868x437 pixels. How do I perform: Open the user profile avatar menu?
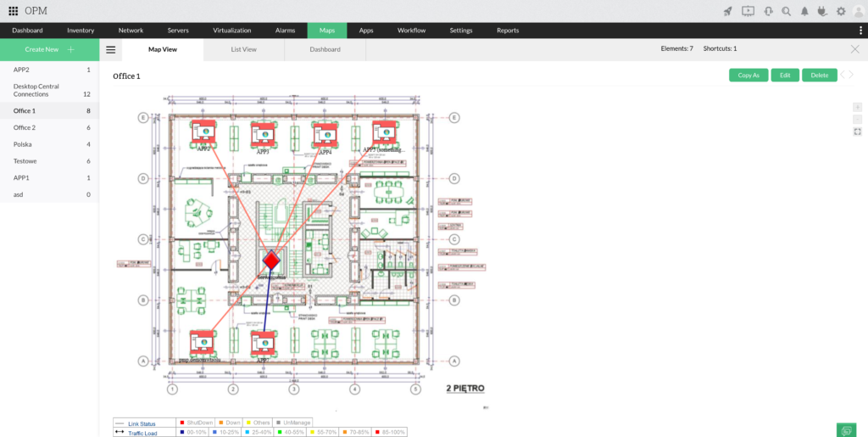[857, 11]
